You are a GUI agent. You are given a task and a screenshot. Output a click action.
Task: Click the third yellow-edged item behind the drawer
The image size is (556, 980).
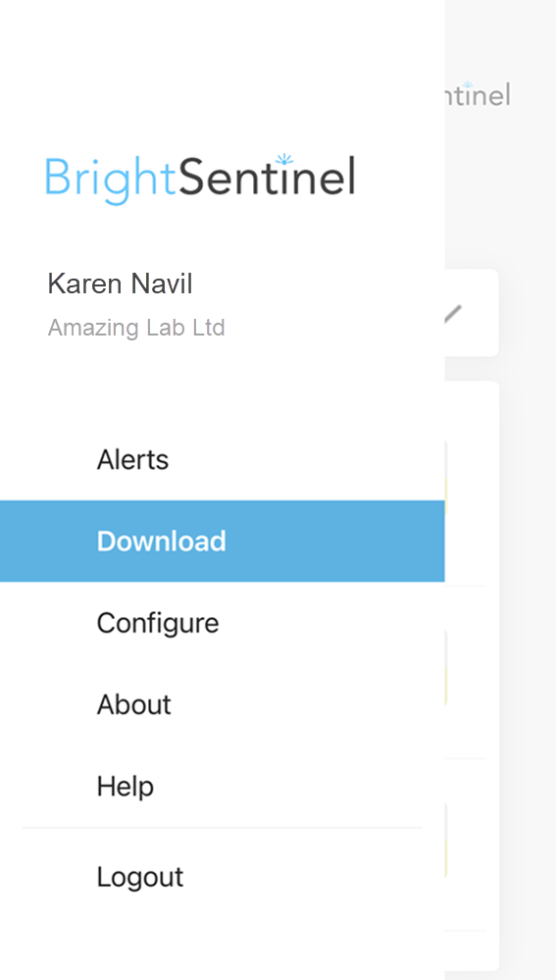click(x=446, y=841)
